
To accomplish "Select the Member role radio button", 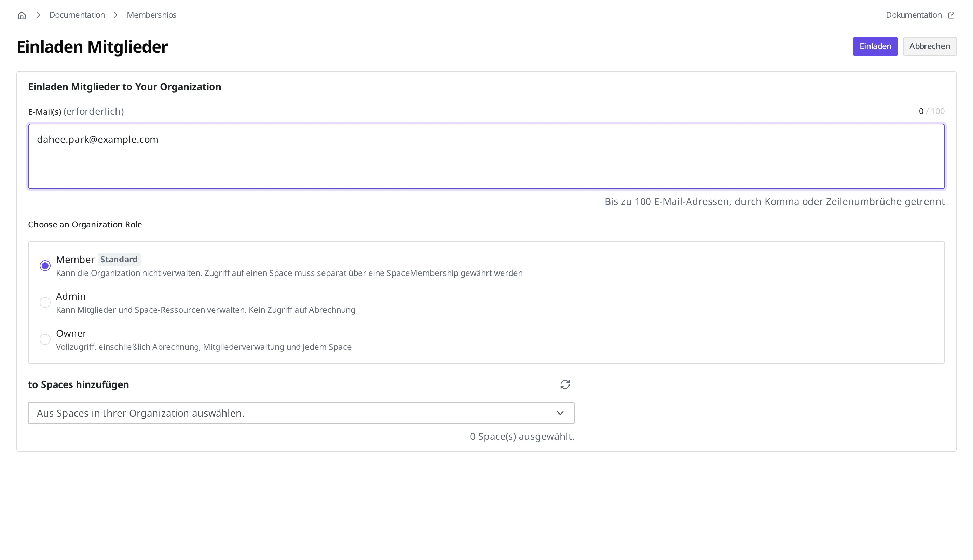I will [45, 266].
